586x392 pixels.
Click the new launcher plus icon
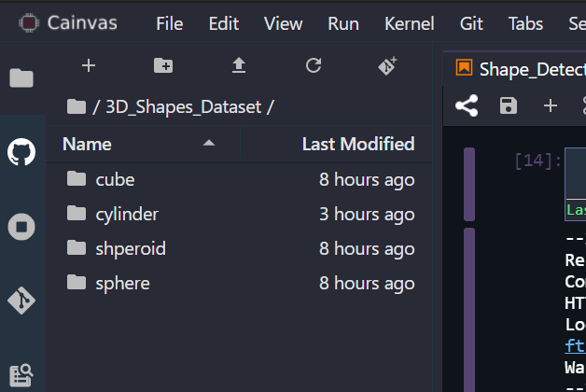pos(89,65)
